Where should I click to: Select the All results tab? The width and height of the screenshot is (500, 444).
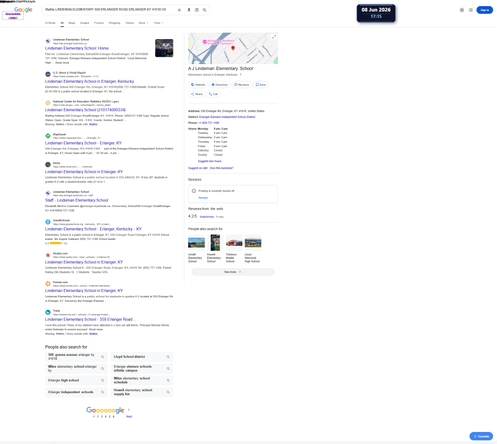(x=62, y=23)
